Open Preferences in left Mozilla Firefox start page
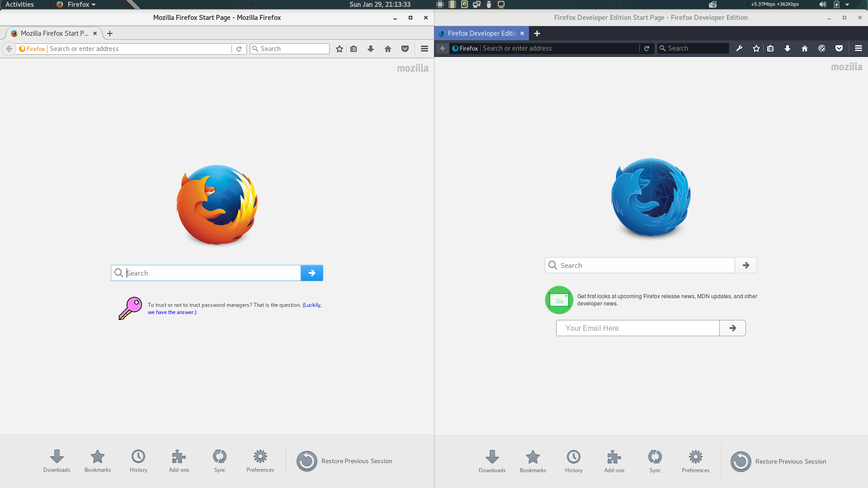Screen dimensions: 868x488 coord(260,461)
